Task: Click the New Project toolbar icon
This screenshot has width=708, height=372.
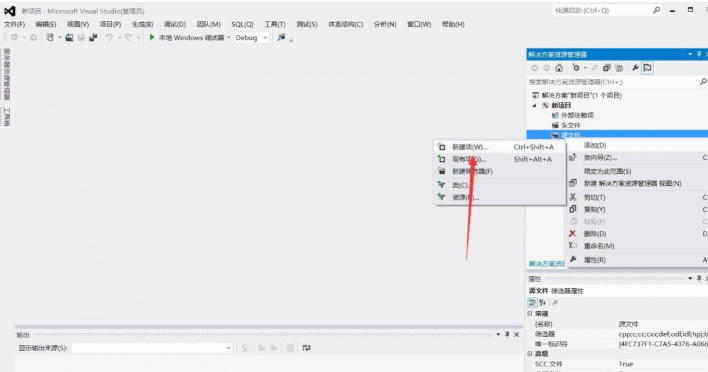Action: pyautogui.click(x=50, y=37)
